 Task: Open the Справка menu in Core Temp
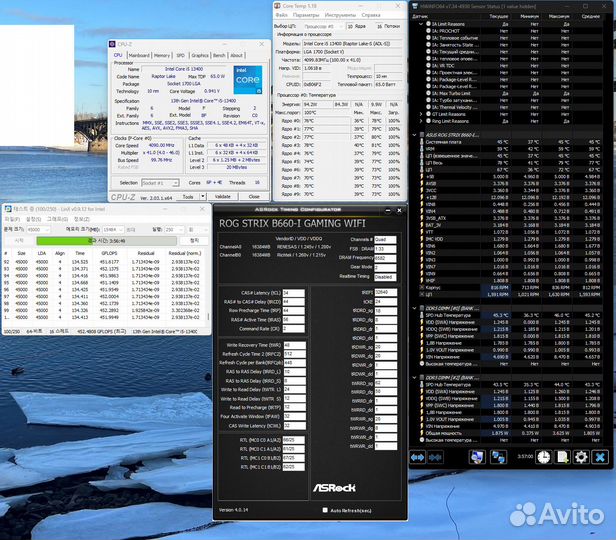coord(371,15)
